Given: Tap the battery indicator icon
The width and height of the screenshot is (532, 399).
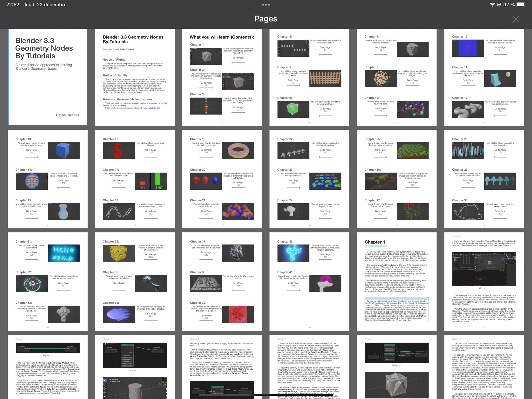Looking at the screenshot, I should pyautogui.click(x=521, y=4).
